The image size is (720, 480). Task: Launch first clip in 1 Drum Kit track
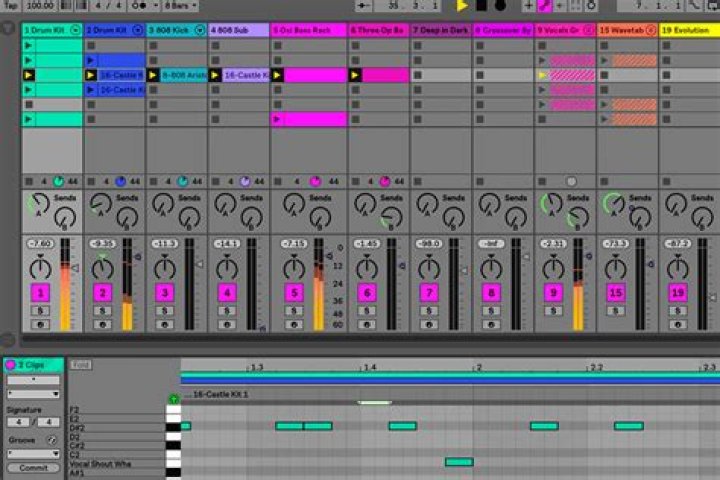click(x=28, y=45)
